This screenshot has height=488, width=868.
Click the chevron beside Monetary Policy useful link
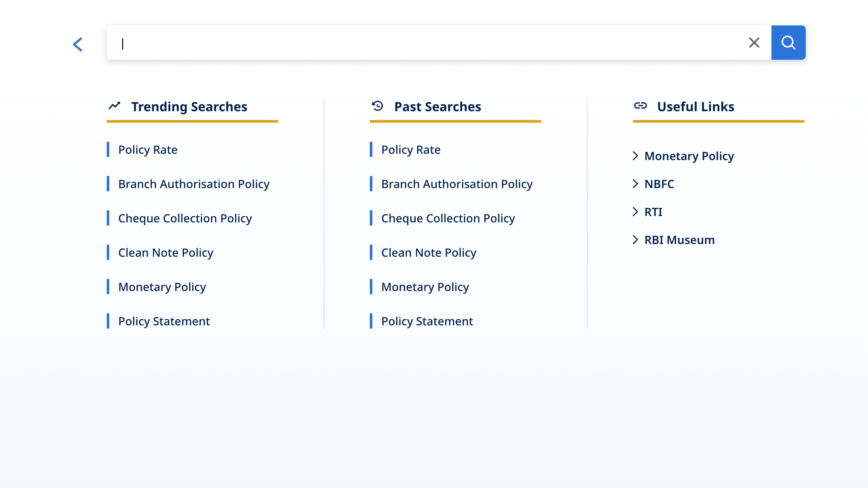[x=635, y=156]
